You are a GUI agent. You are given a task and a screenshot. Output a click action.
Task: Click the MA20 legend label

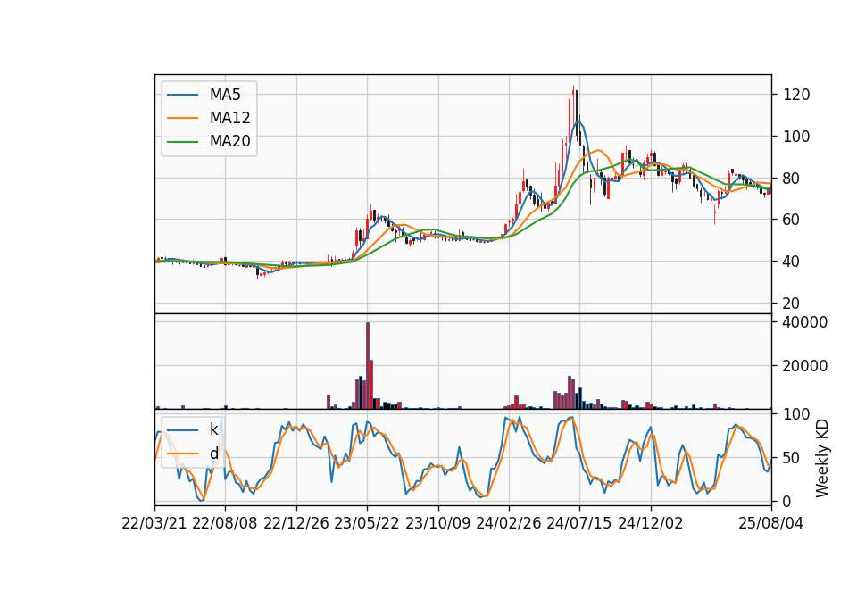click(229, 141)
